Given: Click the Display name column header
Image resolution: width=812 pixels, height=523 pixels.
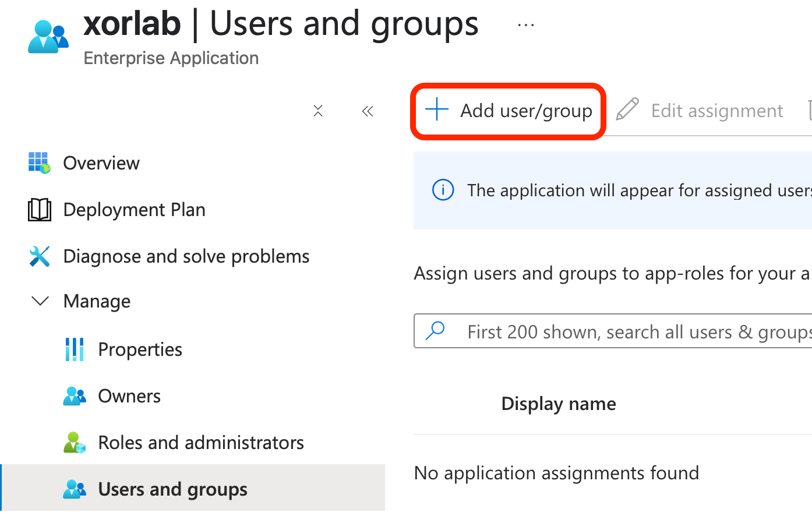Looking at the screenshot, I should tap(559, 404).
